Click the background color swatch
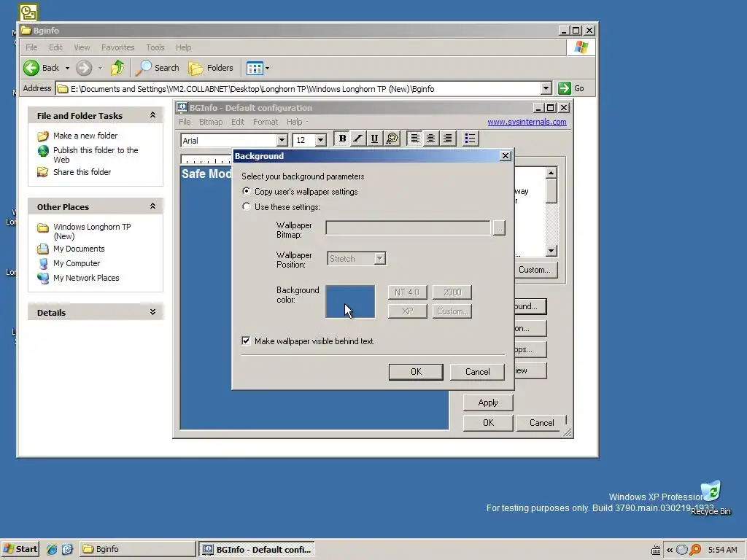Image resolution: width=747 pixels, height=560 pixels. click(x=350, y=301)
